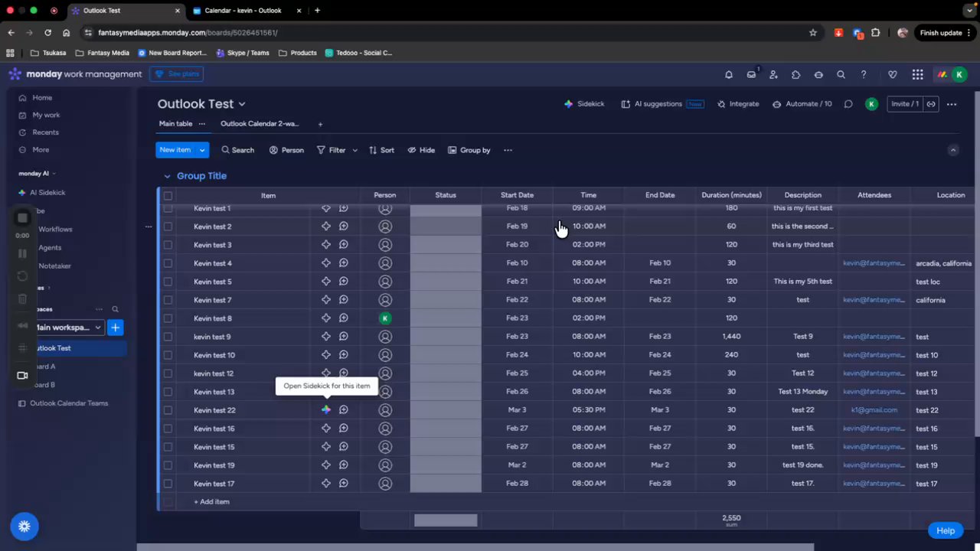Click the Add item row
980x551 pixels.
[x=211, y=502]
